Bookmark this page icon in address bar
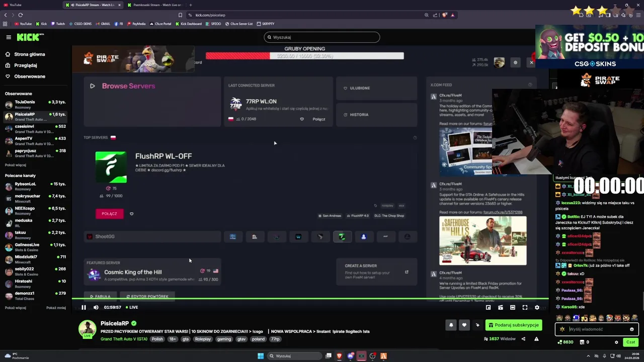The width and height of the screenshot is (644, 362). [x=180, y=15]
